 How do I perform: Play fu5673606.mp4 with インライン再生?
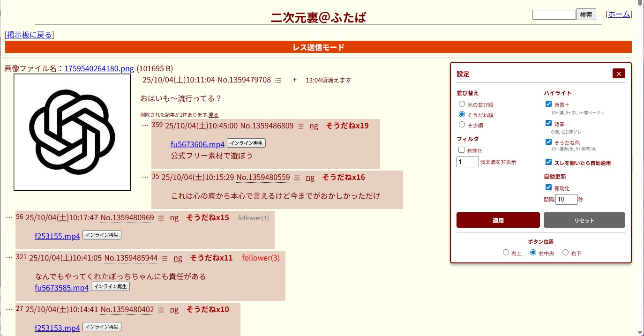coord(246,143)
